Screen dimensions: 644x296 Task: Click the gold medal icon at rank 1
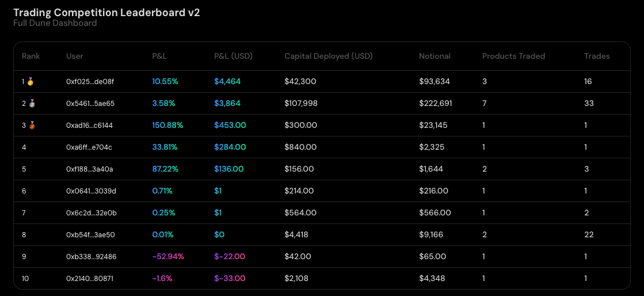coord(30,82)
